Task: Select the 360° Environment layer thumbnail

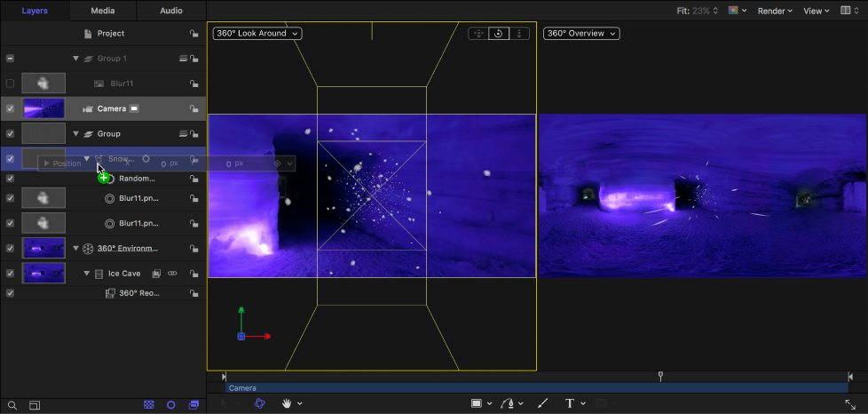Action: pyautogui.click(x=43, y=248)
